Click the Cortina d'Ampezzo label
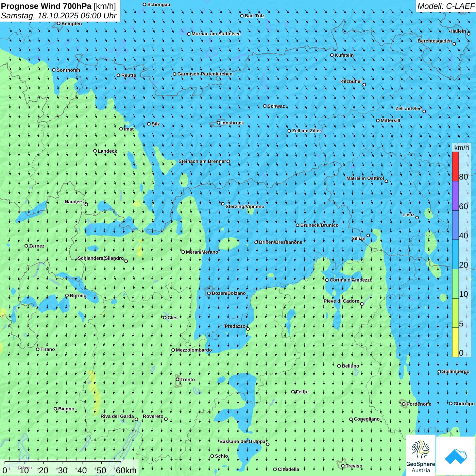 tap(351, 280)
